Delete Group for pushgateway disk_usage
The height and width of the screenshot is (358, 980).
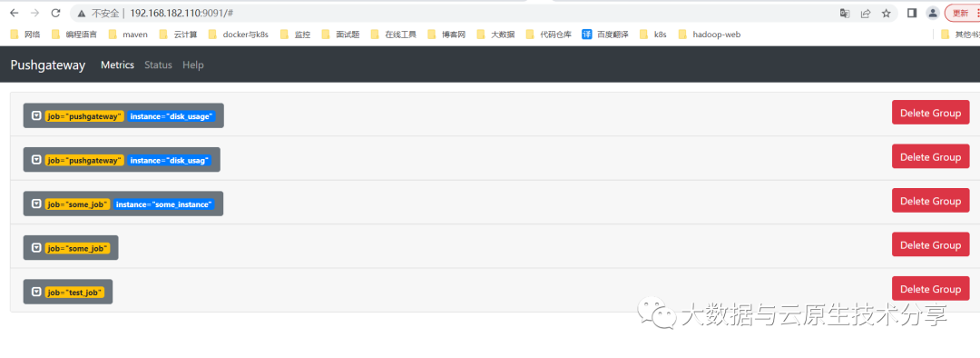point(931,113)
